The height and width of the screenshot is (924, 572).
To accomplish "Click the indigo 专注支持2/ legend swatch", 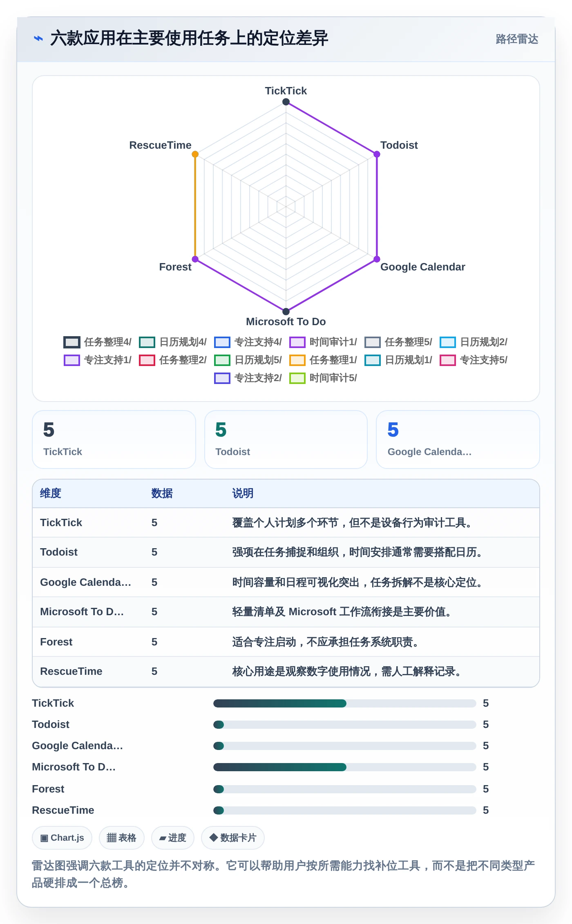I will point(222,378).
